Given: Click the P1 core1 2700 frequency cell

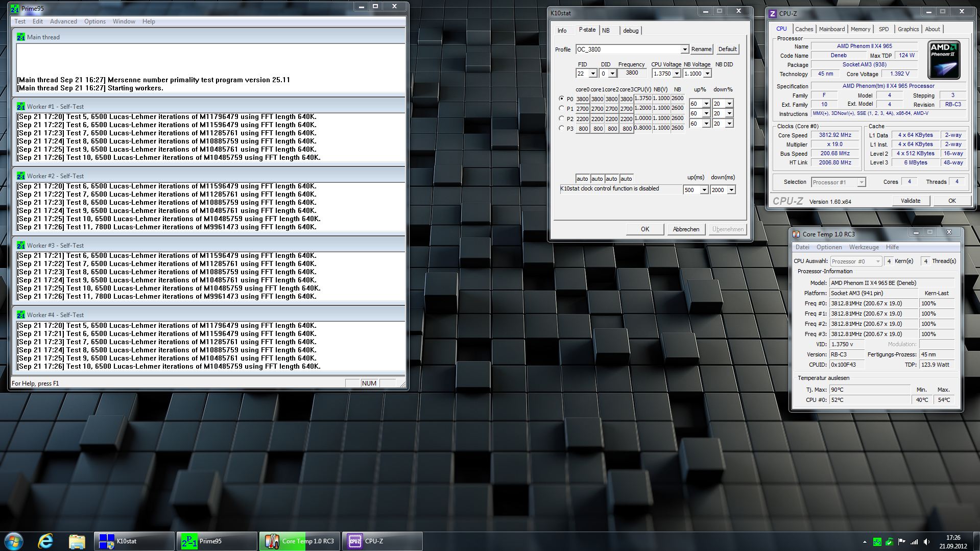Looking at the screenshot, I should point(597,109).
